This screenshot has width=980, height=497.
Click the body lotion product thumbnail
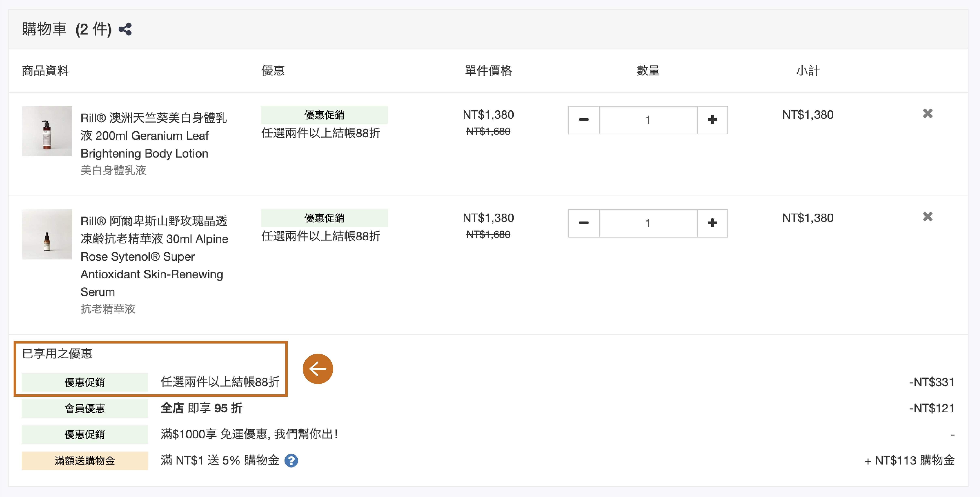(47, 131)
